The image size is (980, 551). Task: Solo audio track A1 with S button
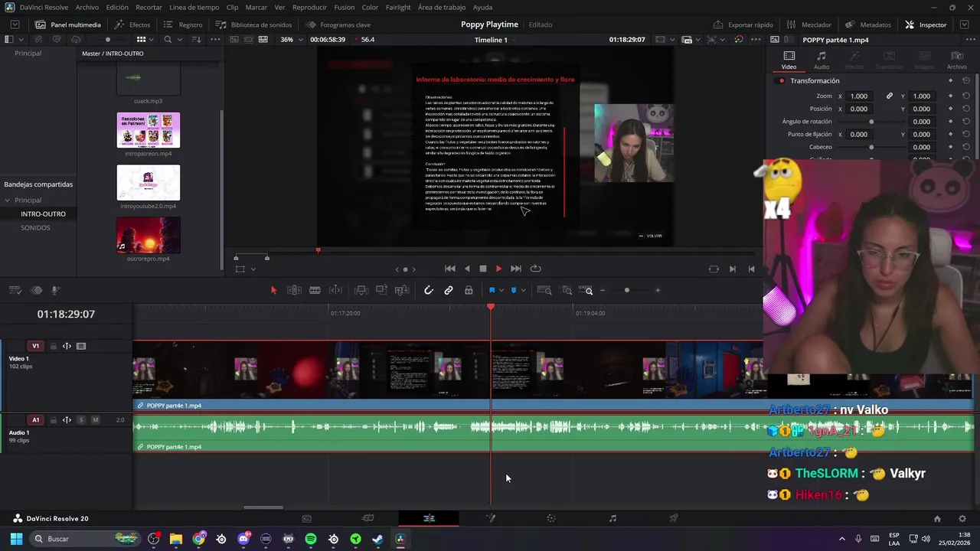point(81,420)
